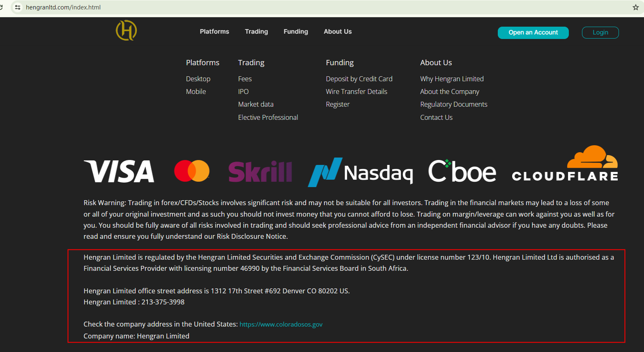This screenshot has height=352, width=644.
Task: View the Market data link
Action: (x=255, y=104)
